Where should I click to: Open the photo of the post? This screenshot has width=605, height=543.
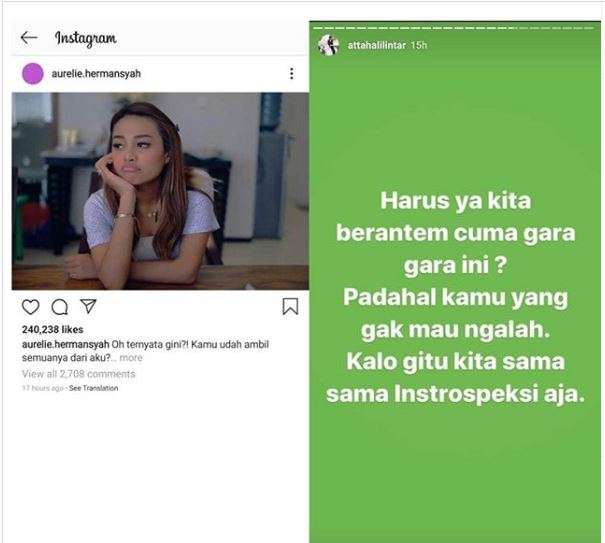point(160,191)
